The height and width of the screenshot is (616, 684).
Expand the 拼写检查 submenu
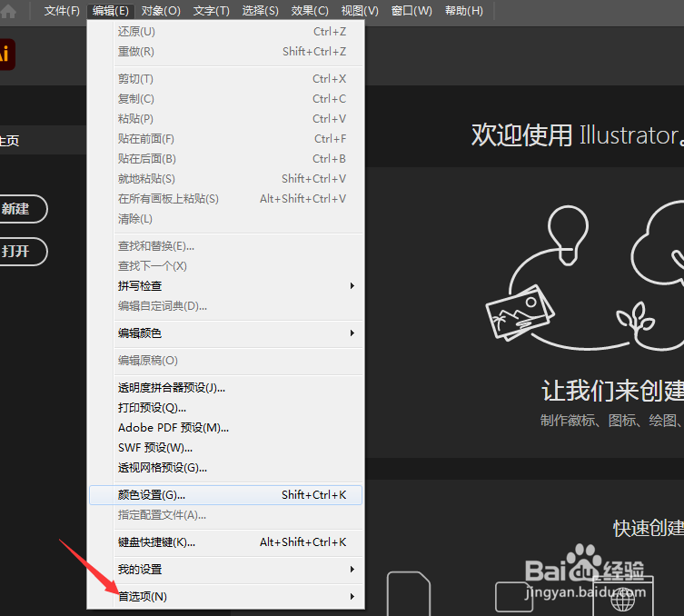pos(225,286)
